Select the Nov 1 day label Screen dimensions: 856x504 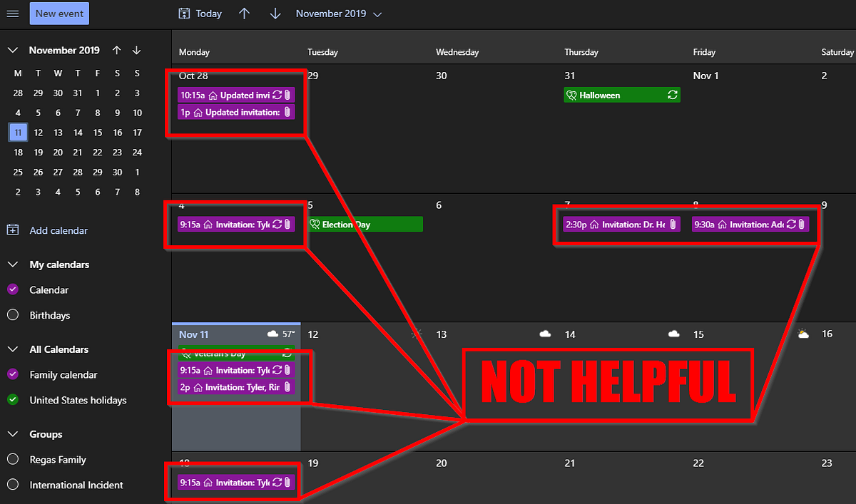coord(706,76)
